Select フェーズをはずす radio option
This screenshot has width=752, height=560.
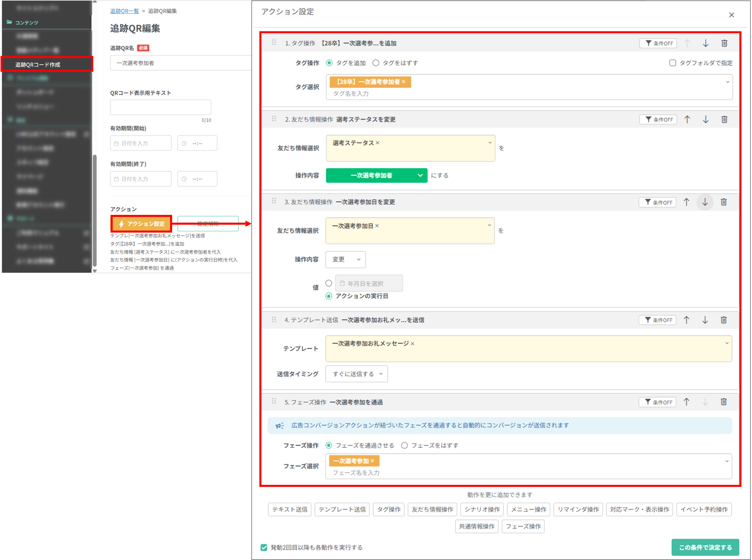click(x=404, y=445)
